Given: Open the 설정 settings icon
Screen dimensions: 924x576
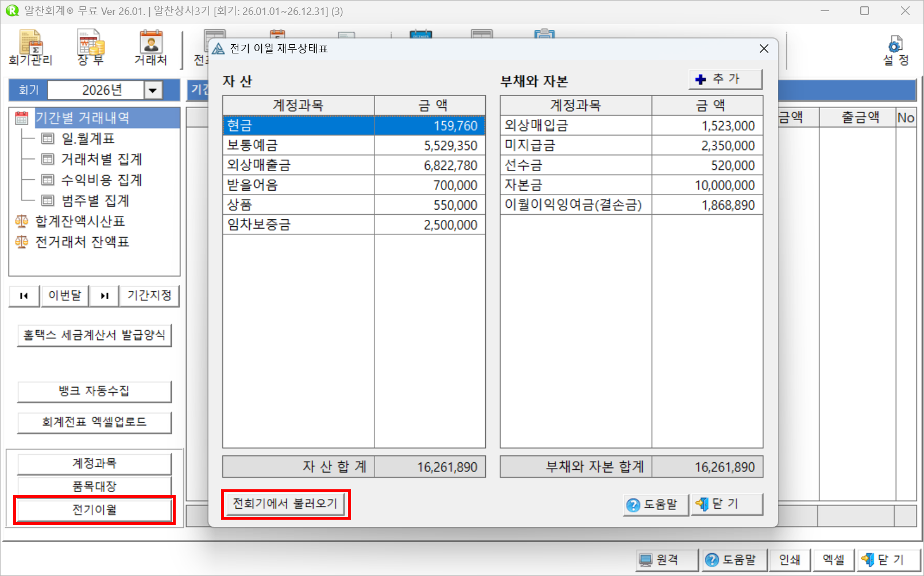Looking at the screenshot, I should (x=896, y=52).
